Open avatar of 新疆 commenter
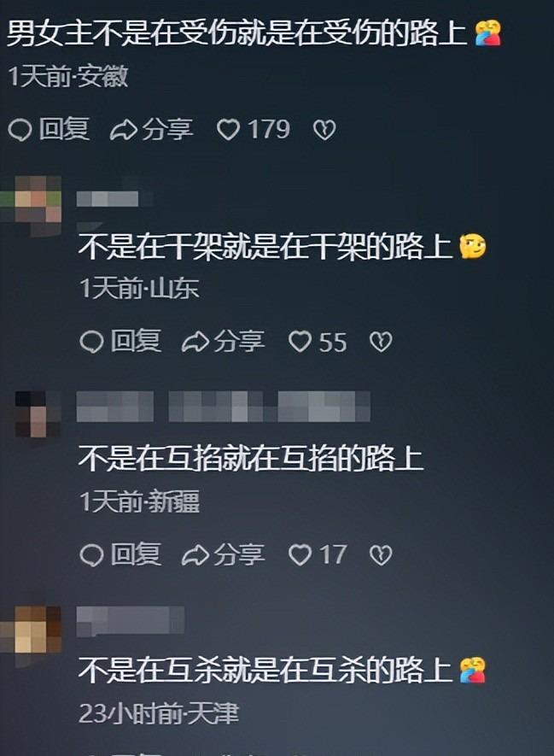Screen dimensions: 554x756 [37, 413]
